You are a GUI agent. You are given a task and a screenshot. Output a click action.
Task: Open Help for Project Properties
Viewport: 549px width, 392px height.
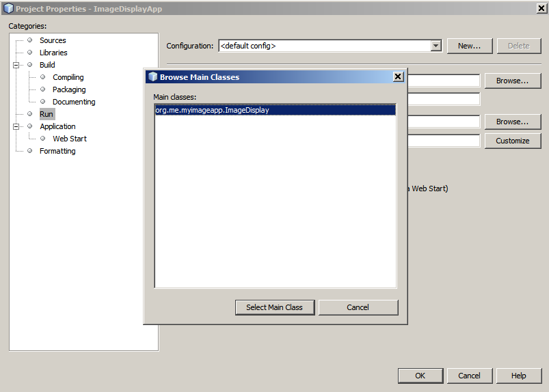click(x=518, y=376)
